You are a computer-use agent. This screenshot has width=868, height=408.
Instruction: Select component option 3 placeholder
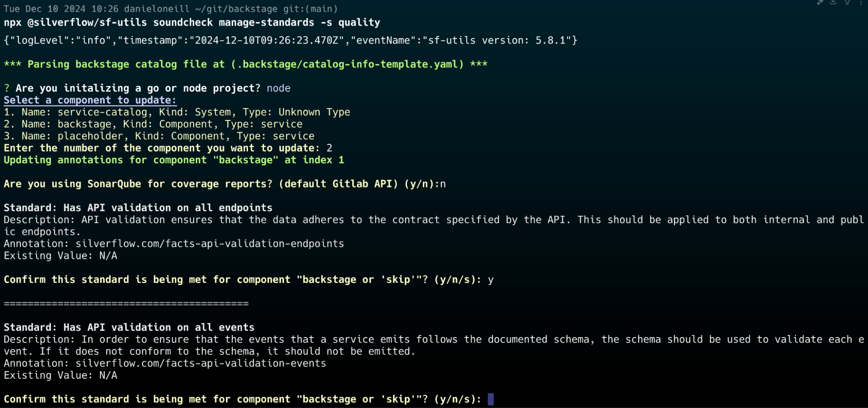point(158,136)
